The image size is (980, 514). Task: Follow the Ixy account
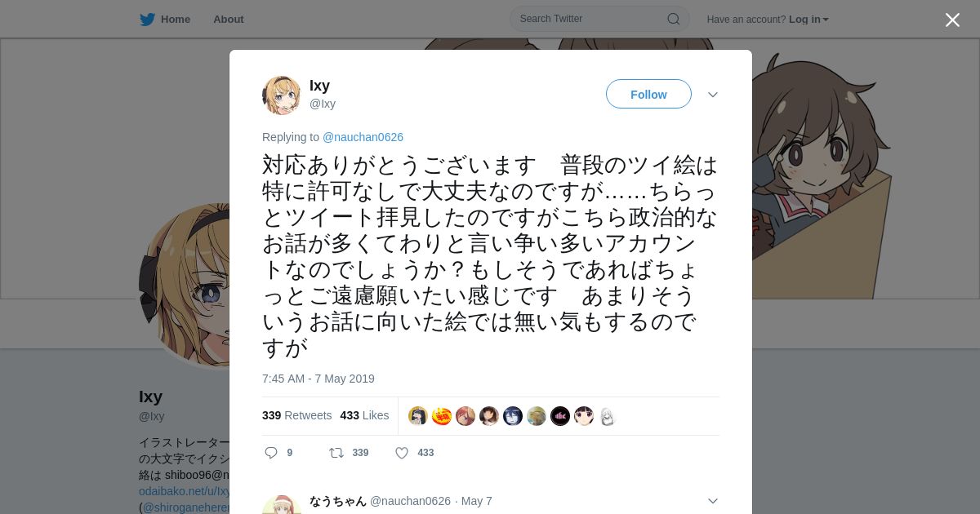point(648,94)
